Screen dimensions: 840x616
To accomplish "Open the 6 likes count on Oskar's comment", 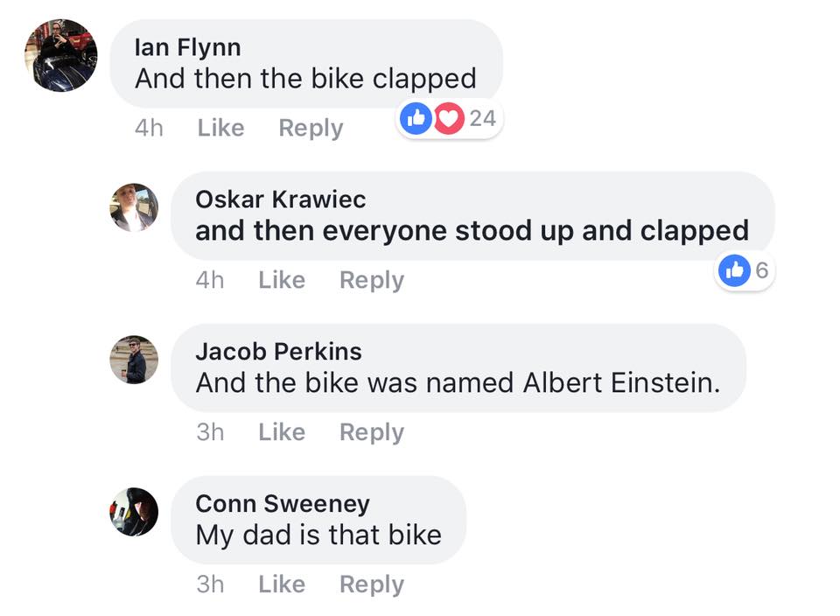I will (762, 270).
